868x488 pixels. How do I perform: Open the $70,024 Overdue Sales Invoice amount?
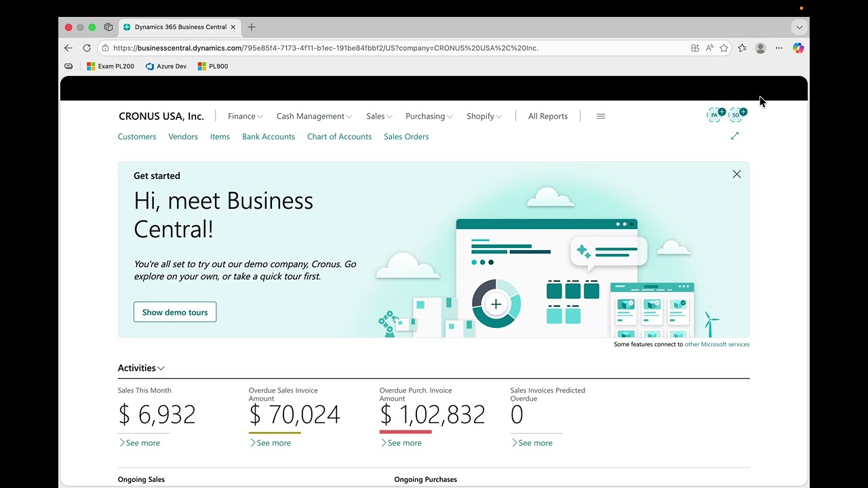[294, 415]
